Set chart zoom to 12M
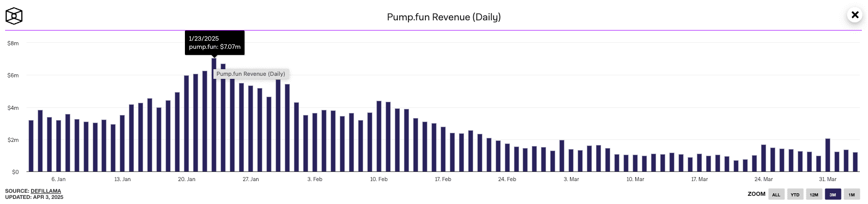Image resolution: width=868 pixels, height=204 pixels. pos(814,194)
